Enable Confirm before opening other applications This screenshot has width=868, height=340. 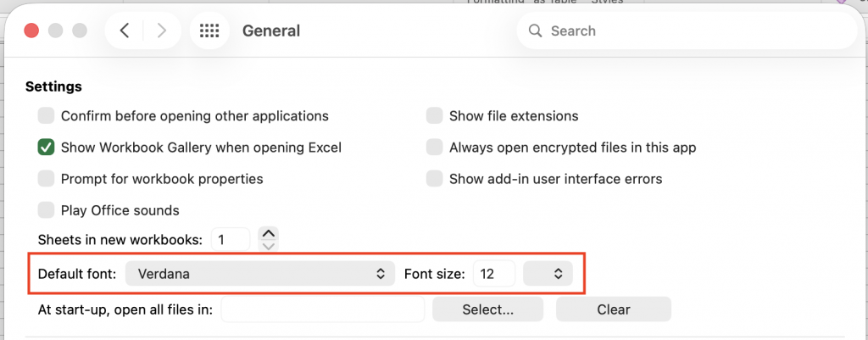(46, 115)
